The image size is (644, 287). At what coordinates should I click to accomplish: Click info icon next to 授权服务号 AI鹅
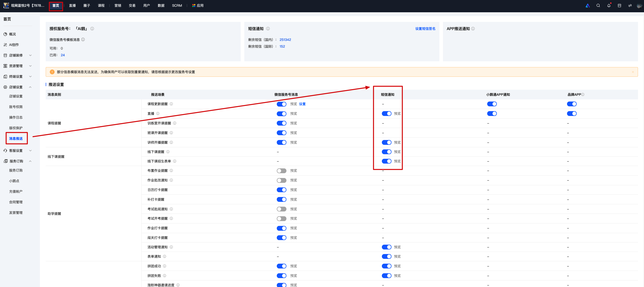click(92, 29)
